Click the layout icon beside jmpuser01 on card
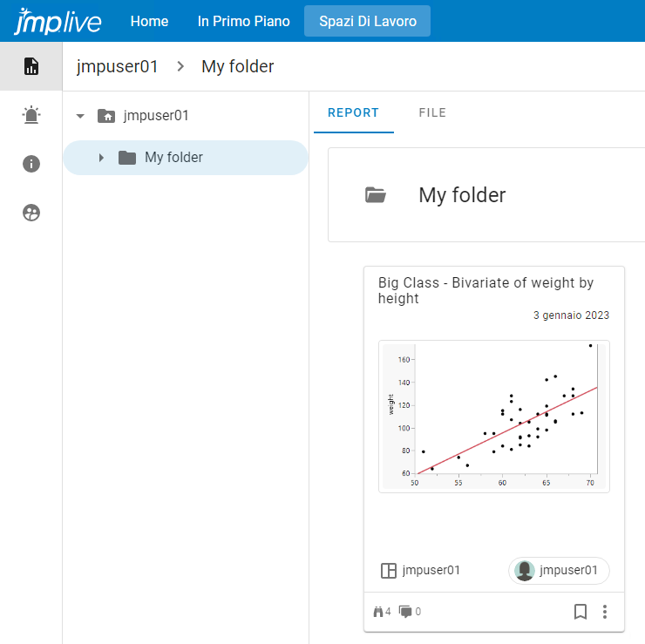This screenshot has width=645, height=644. coord(389,571)
